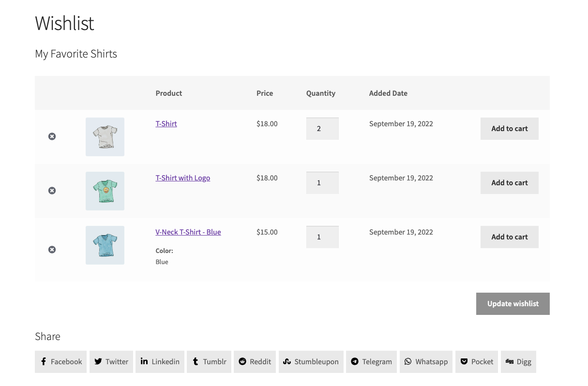
Task: Click the T-Shirt quantity field
Action: pos(322,129)
